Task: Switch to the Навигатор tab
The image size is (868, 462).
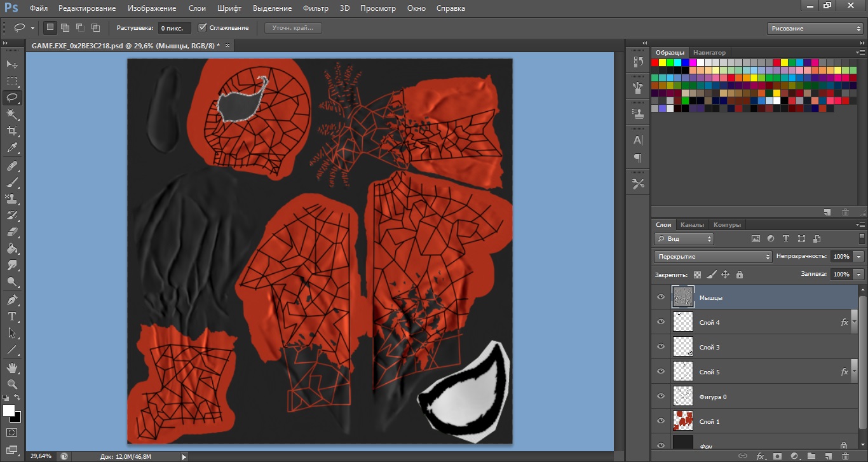Action: tap(710, 52)
